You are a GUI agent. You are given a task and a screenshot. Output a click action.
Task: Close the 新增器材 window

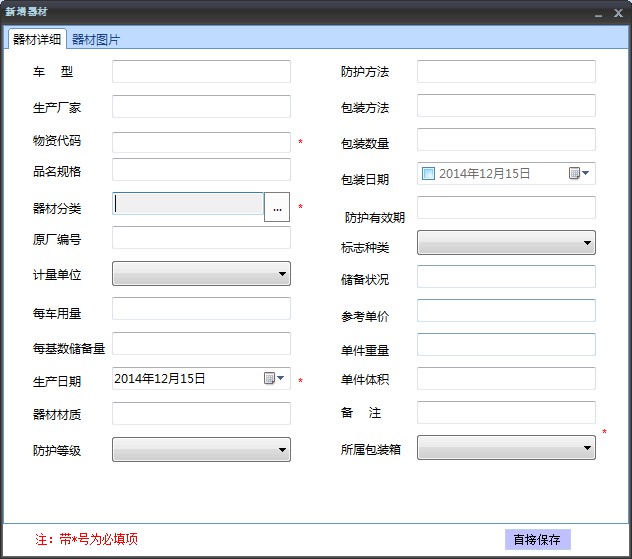click(617, 12)
